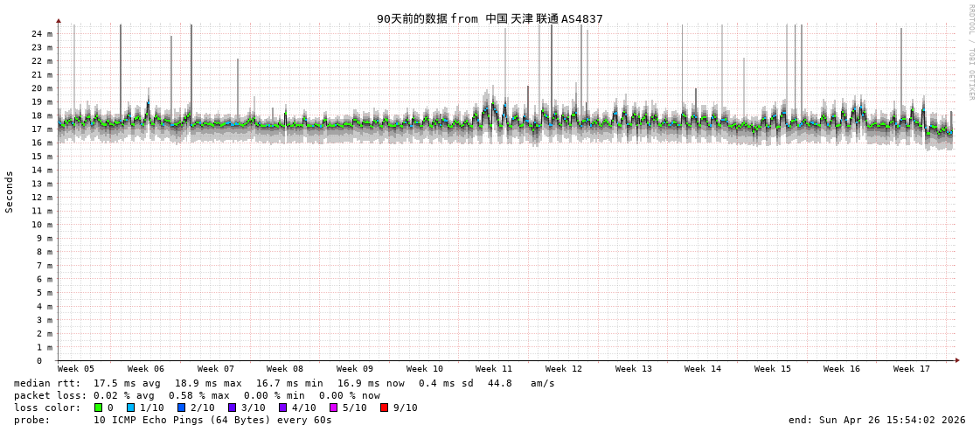Click the end timestamp text
980x432 pixels.
(x=877, y=420)
